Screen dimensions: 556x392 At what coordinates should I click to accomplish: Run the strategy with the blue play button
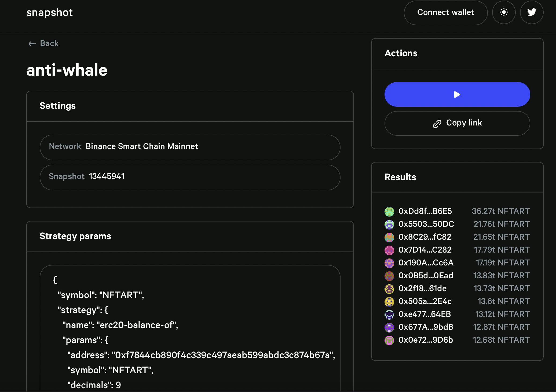pyautogui.click(x=457, y=94)
